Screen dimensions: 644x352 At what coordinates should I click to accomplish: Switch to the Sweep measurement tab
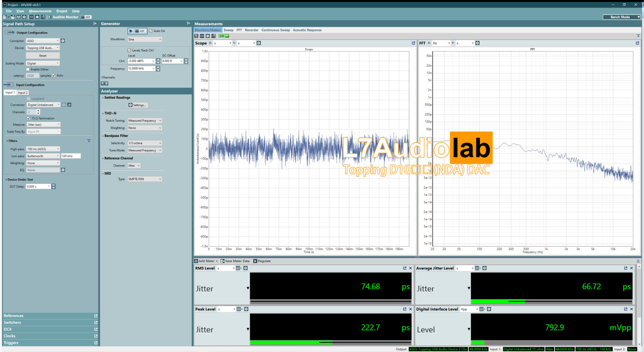coord(229,30)
